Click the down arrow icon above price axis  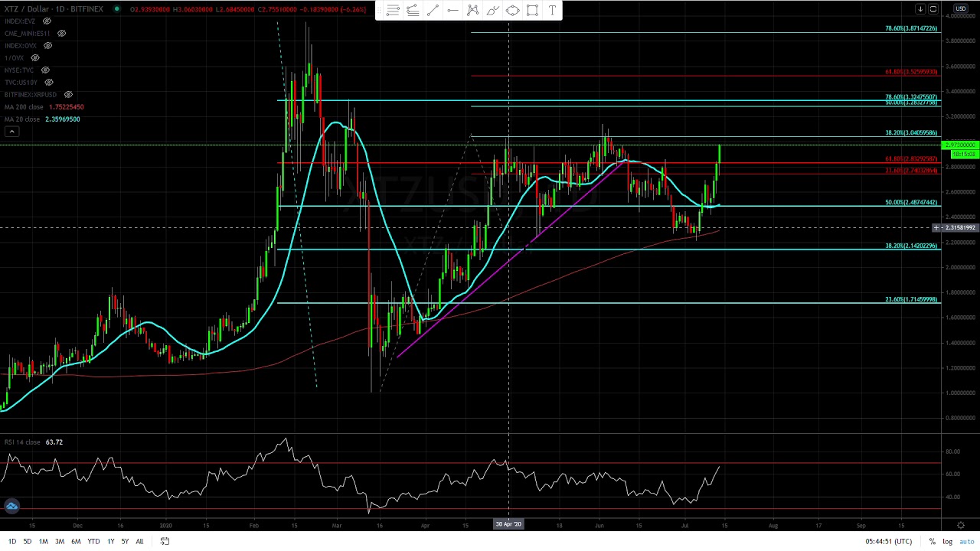point(920,9)
